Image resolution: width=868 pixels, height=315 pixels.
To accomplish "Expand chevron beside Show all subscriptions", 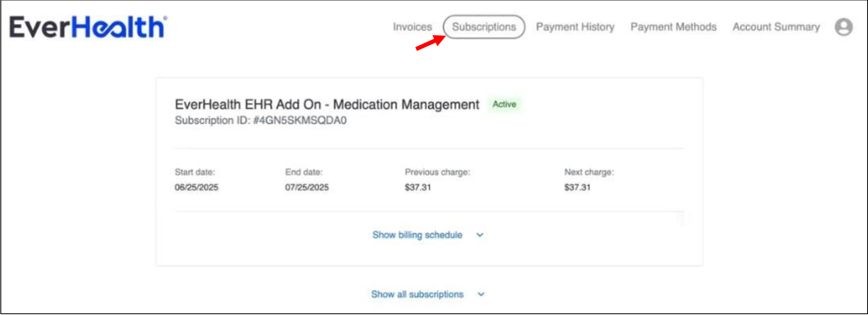I will coord(481,294).
